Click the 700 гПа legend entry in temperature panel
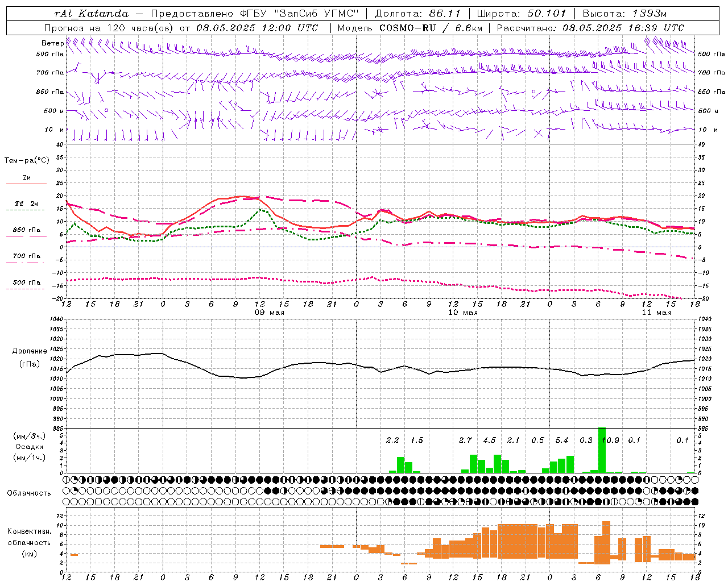Viewport: 728px width, 582px height. (x=27, y=256)
